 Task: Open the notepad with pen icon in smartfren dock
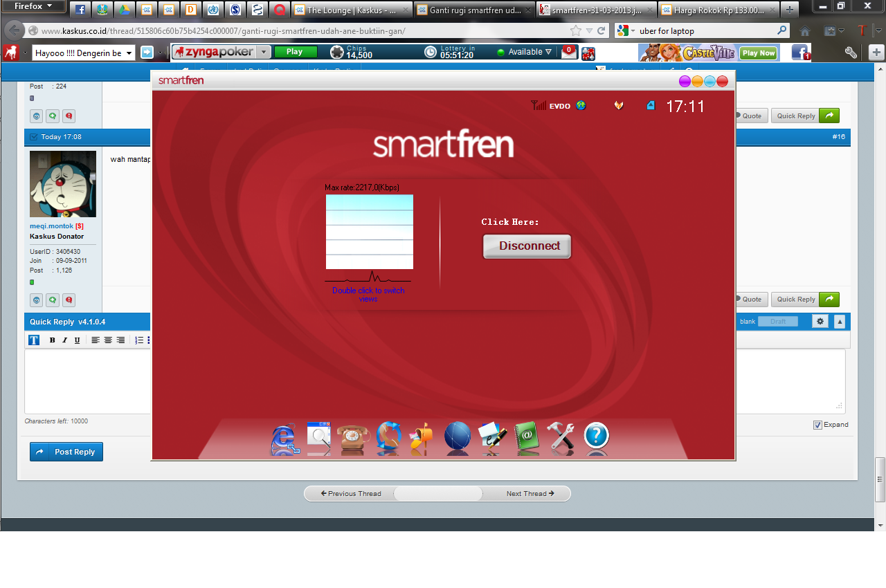pyautogui.click(x=493, y=438)
